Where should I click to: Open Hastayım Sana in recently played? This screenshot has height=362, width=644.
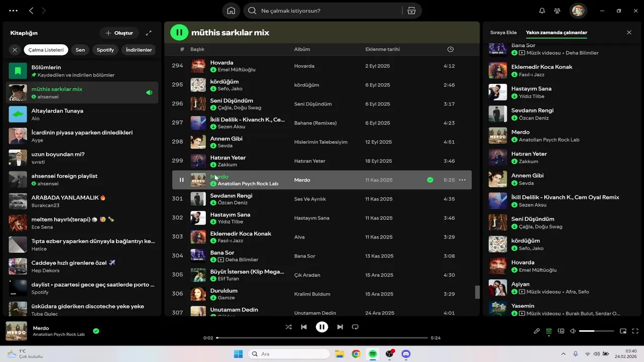coord(560,92)
